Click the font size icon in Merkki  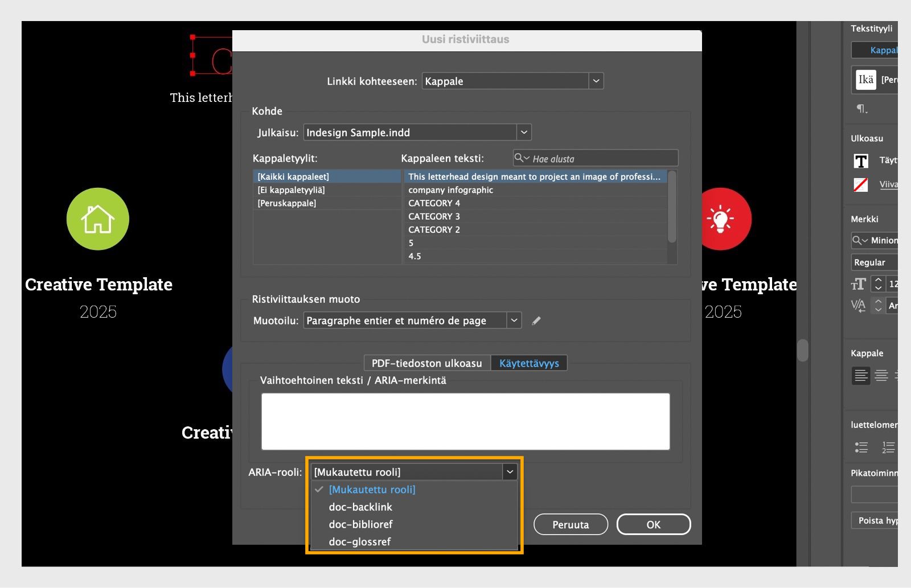tap(858, 284)
